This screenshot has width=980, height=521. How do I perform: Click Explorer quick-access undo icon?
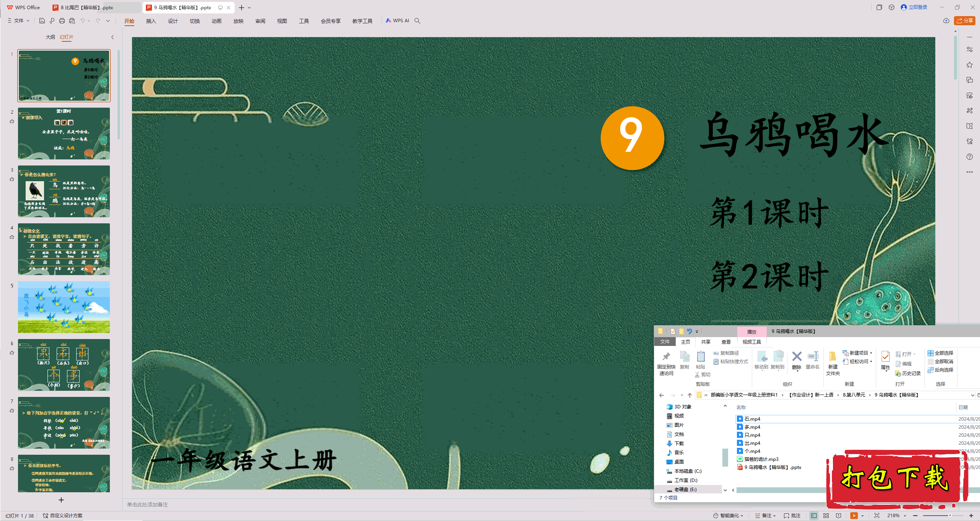pyautogui.click(x=689, y=331)
